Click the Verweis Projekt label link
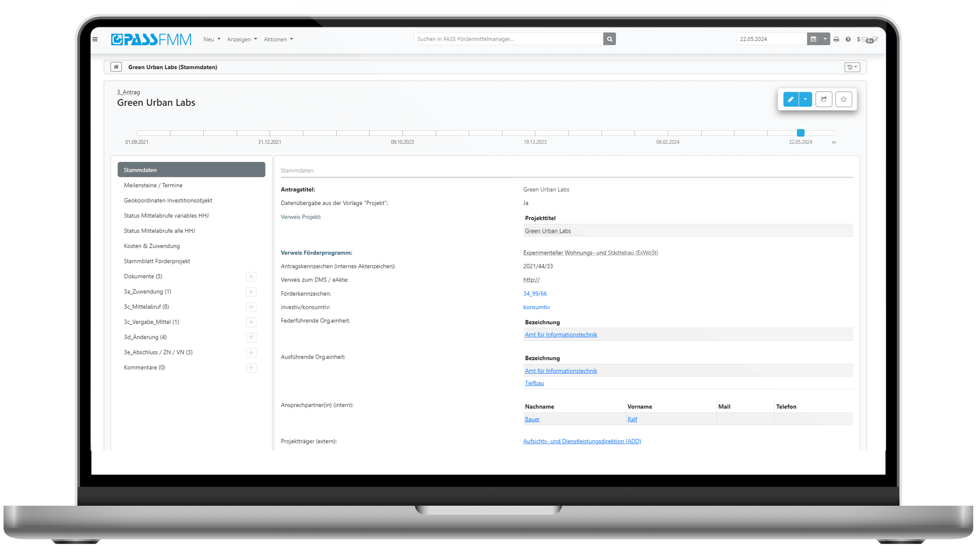The height and width of the screenshot is (555, 980). point(300,217)
